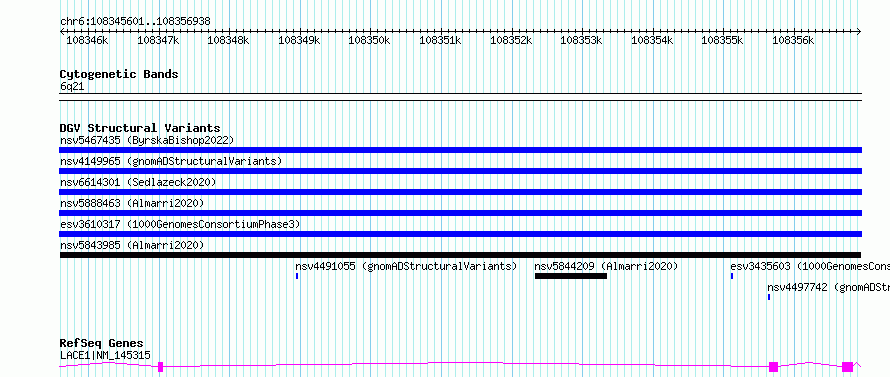Open the nsv6614301 (Sedlazeck2020) variant label
The image size is (890, 377).
138,182
